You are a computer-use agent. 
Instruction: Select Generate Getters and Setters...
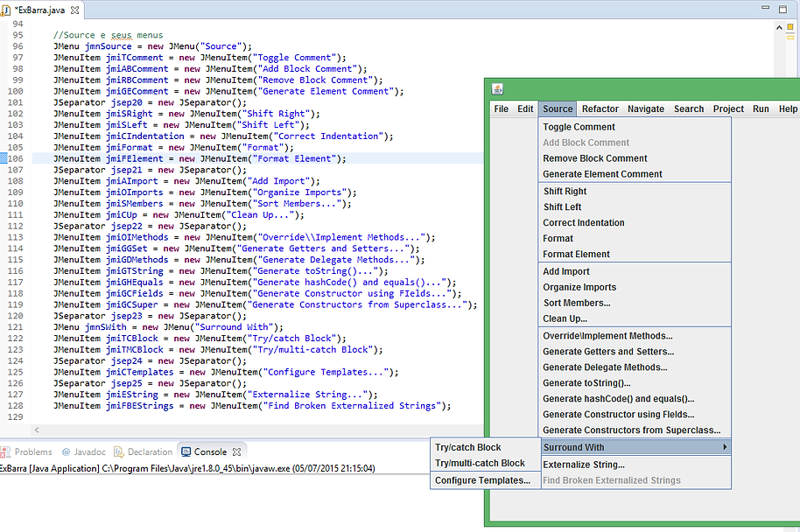[635, 352]
